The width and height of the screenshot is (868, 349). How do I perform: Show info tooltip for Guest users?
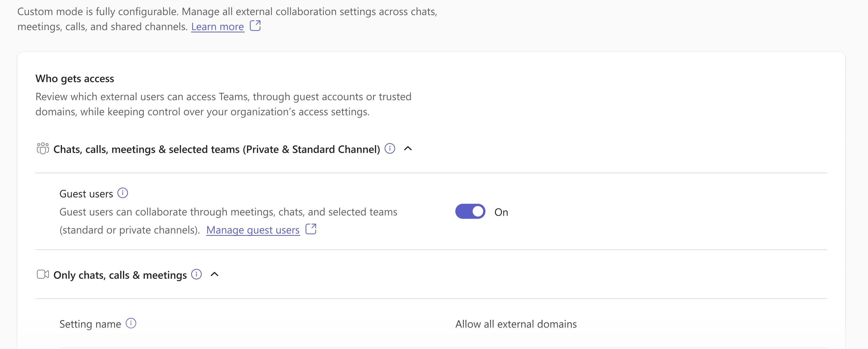tap(123, 193)
